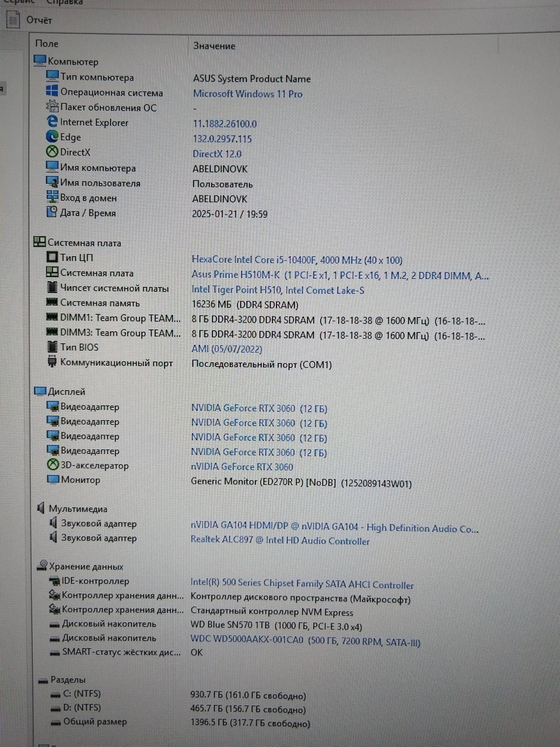This screenshot has height=747, width=560.
Task: Select the Generic Monitor (ED270R P) value
Action: click(x=301, y=483)
